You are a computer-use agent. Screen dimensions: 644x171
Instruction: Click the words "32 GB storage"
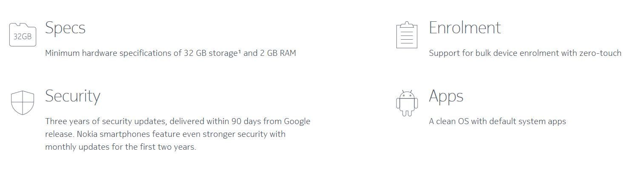point(211,53)
